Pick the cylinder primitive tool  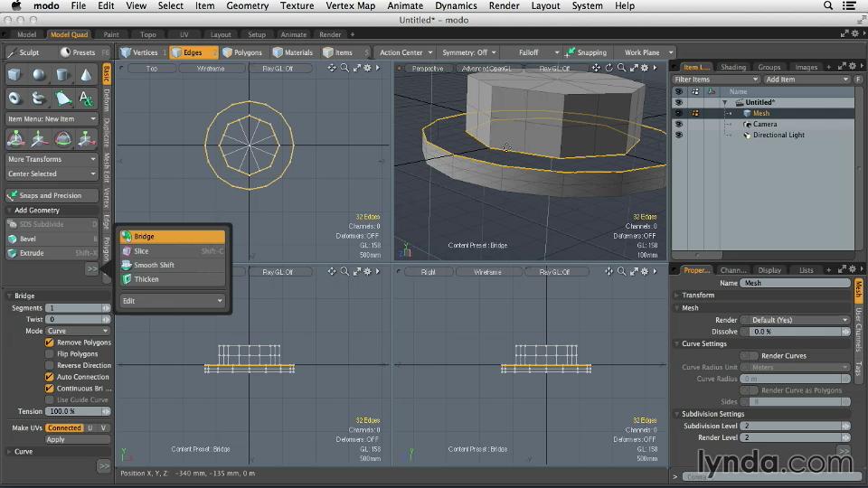(x=62, y=75)
